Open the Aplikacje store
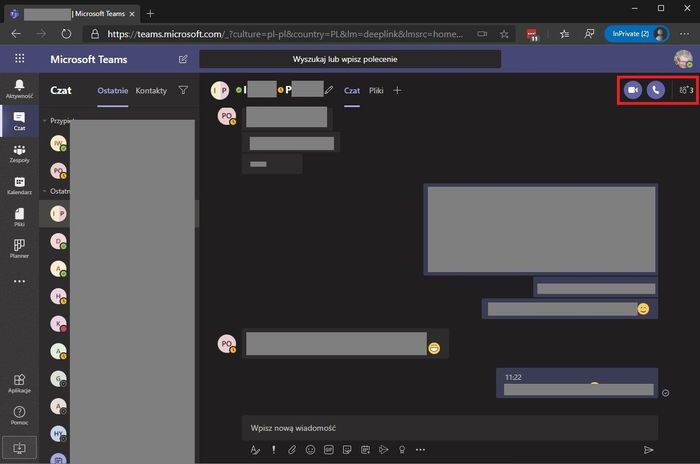This screenshot has height=464, width=700. click(x=19, y=384)
